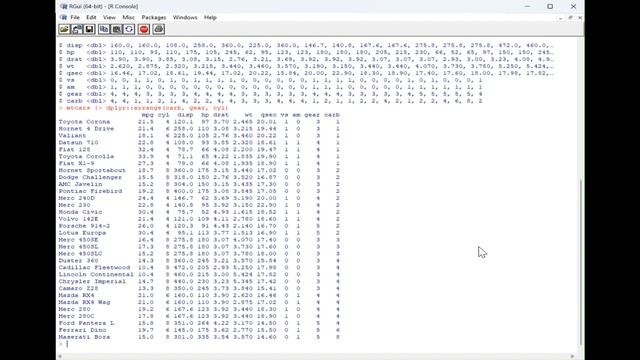640x360 pixels.
Task: Click the Copy toolbar icon
Action: coord(104,29)
